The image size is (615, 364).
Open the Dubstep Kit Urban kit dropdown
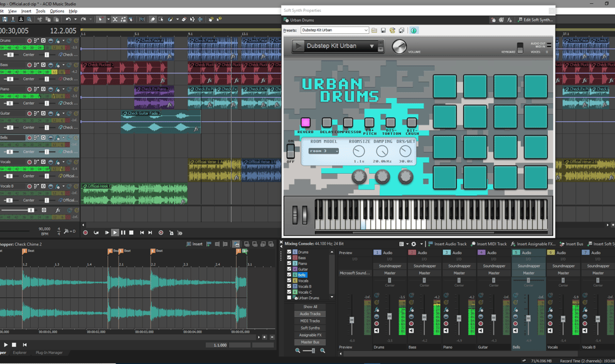(x=372, y=46)
